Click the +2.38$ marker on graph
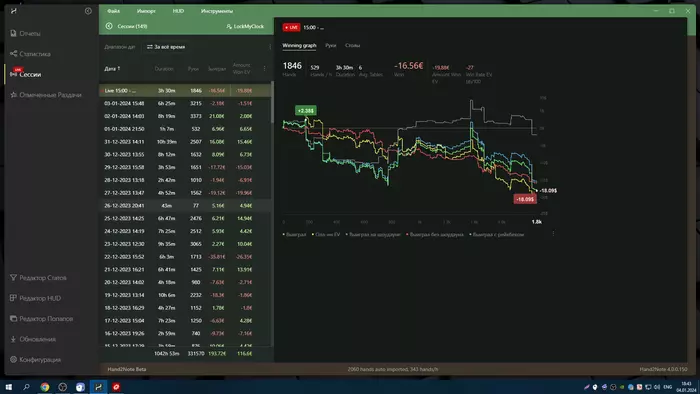Viewport: 700px width, 394px height. tap(306, 111)
